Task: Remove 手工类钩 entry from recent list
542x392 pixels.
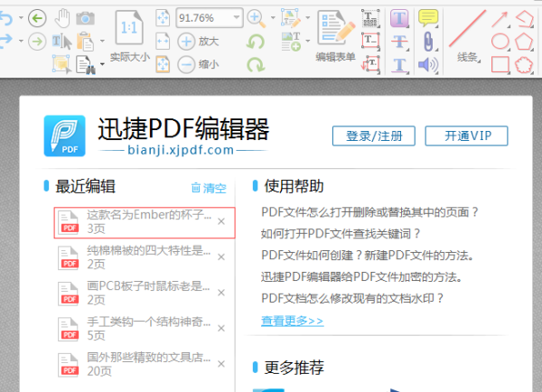Action: [x=221, y=329]
